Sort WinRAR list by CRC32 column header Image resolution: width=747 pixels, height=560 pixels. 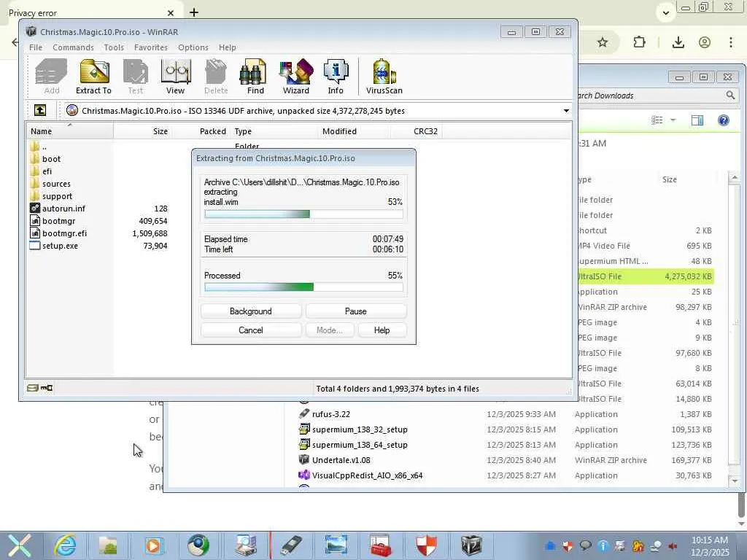point(417,131)
